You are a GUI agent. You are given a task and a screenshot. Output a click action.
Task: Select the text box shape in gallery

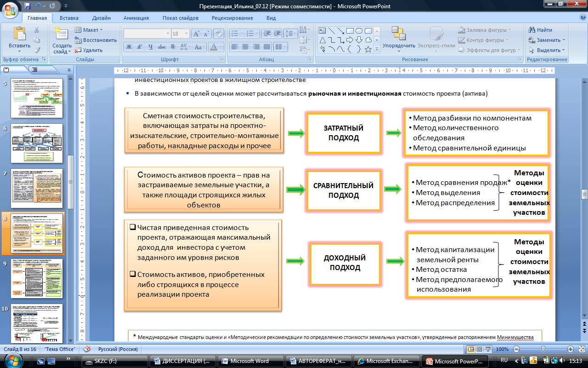(x=322, y=31)
